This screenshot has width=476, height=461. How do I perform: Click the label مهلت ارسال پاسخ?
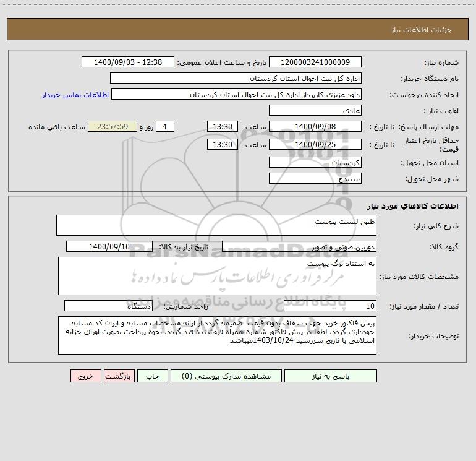428,127
